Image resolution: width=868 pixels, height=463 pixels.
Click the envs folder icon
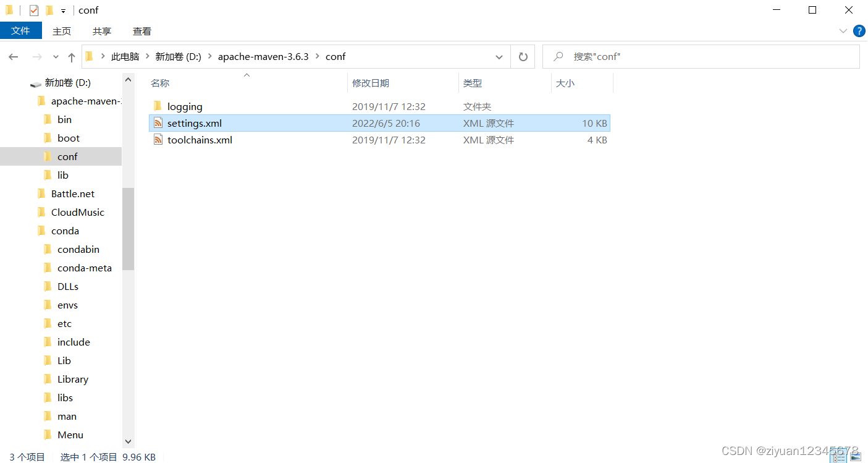coord(48,305)
